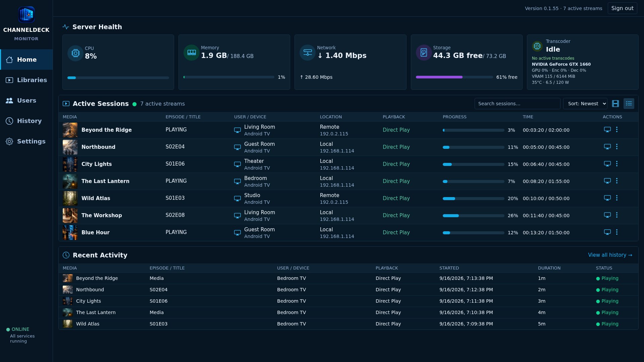The image size is (644, 362).
Task: Click the IP 192.0.2.115 for Studio session
Action: [334, 202]
